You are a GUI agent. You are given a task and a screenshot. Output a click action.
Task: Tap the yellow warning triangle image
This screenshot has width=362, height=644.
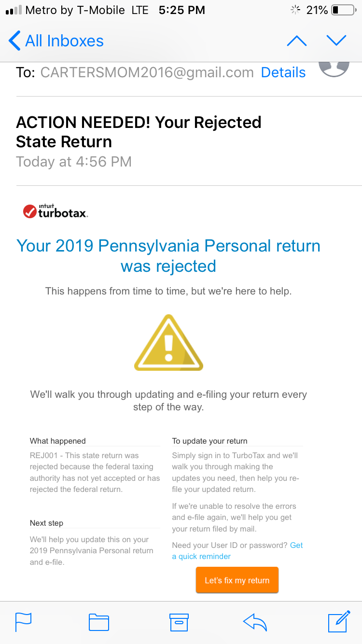click(x=168, y=343)
